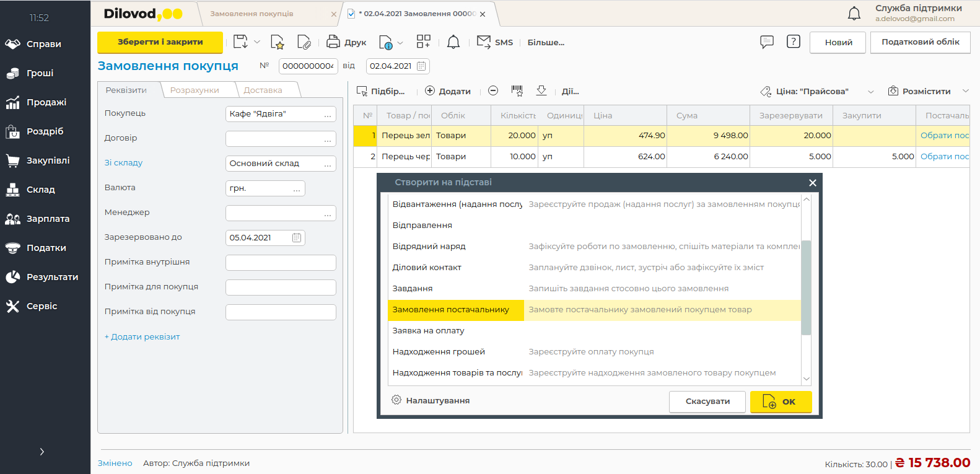Open the calendar picker for order date
This screenshot has width=980, height=474.
click(x=421, y=66)
